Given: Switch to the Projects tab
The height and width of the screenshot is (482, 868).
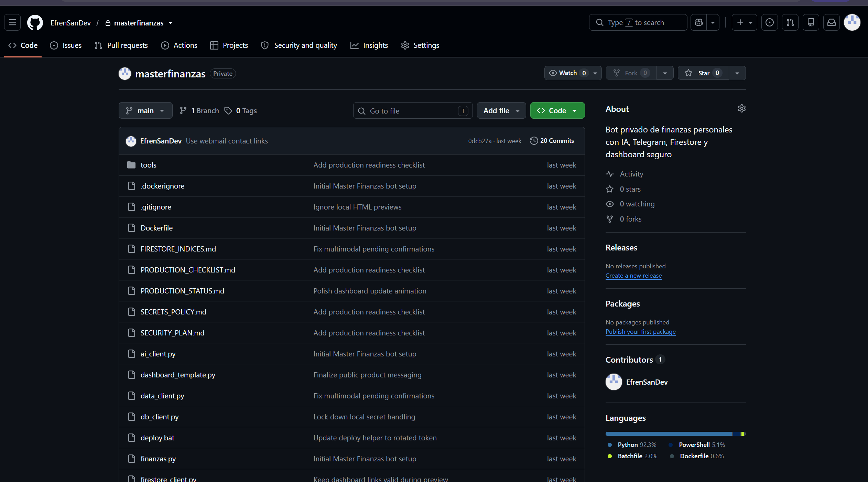Looking at the screenshot, I should tap(229, 45).
